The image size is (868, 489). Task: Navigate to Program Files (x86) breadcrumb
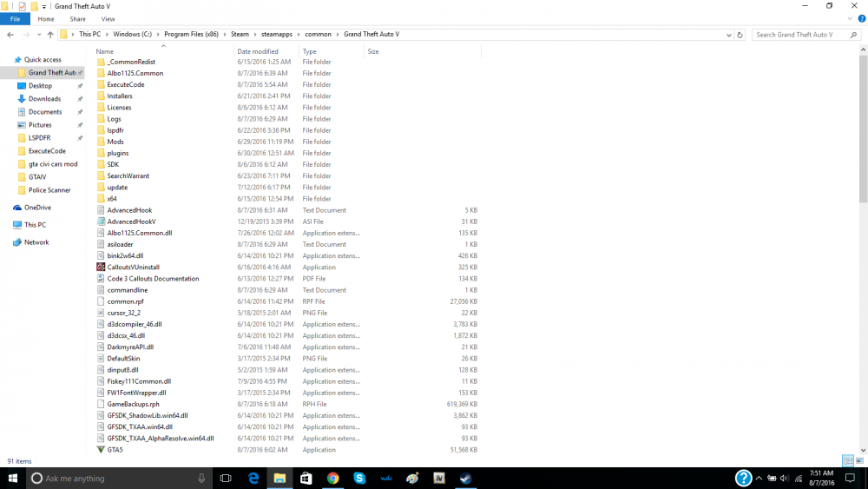tap(191, 35)
